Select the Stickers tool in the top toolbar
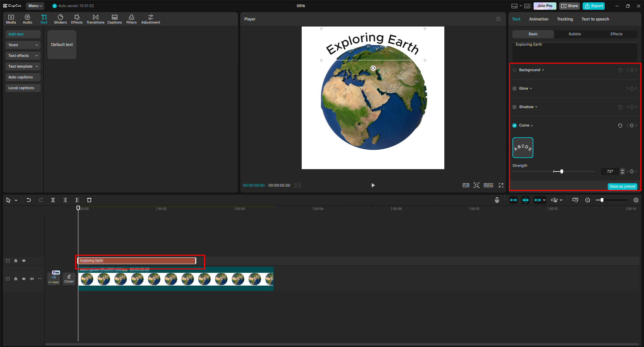The height and width of the screenshot is (347, 644). [x=60, y=19]
